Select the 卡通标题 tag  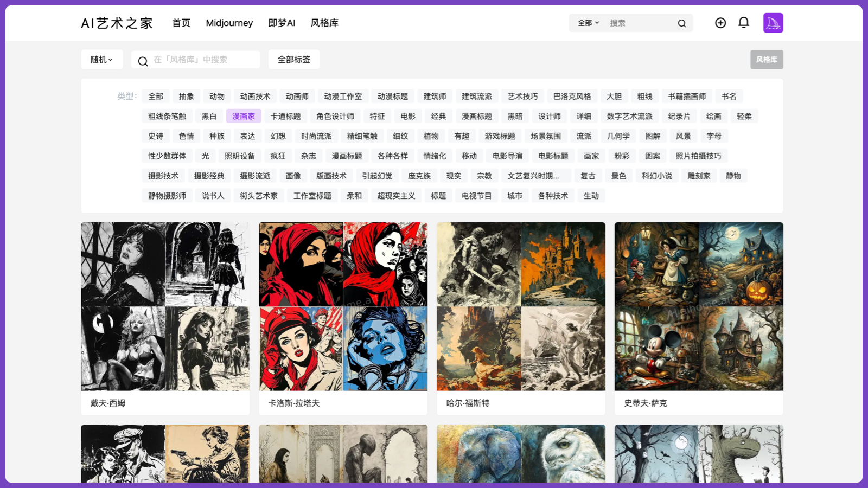[286, 116]
